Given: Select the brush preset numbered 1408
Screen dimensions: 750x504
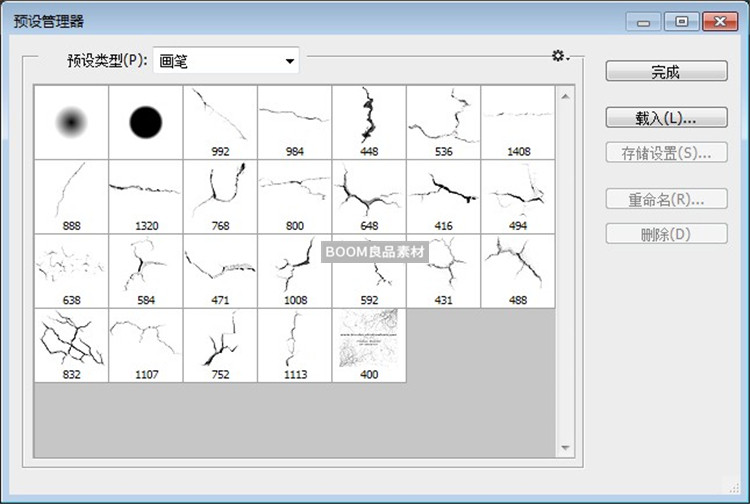Looking at the screenshot, I should click(518, 122).
